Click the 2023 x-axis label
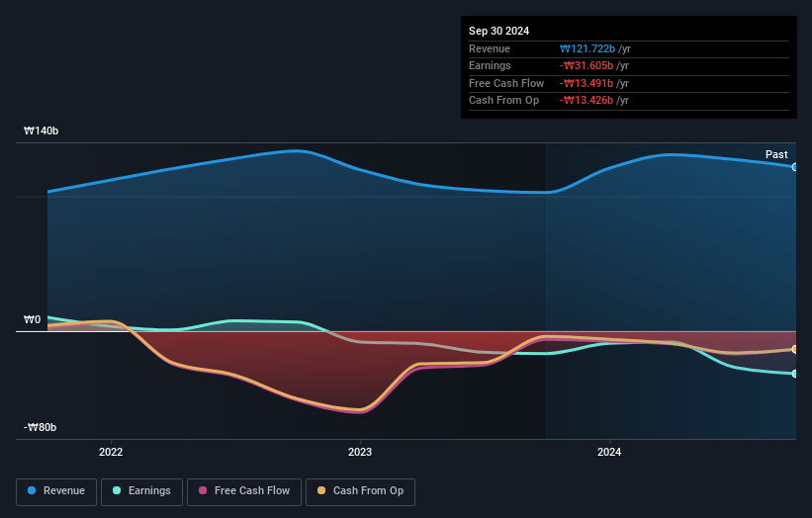The height and width of the screenshot is (518, 812). pos(360,453)
